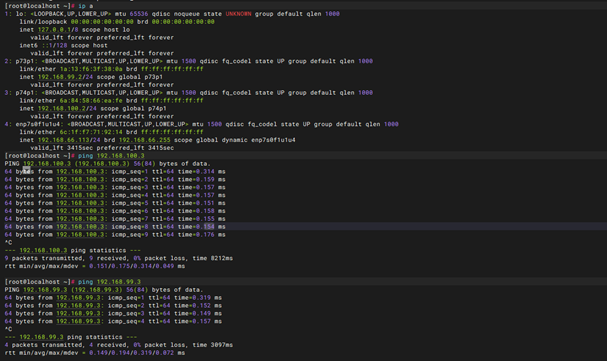Select the mtu value "65536"

coord(139,14)
